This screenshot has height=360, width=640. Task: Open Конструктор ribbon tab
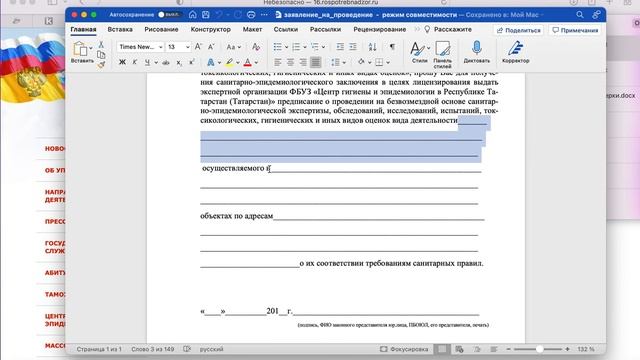click(x=211, y=29)
